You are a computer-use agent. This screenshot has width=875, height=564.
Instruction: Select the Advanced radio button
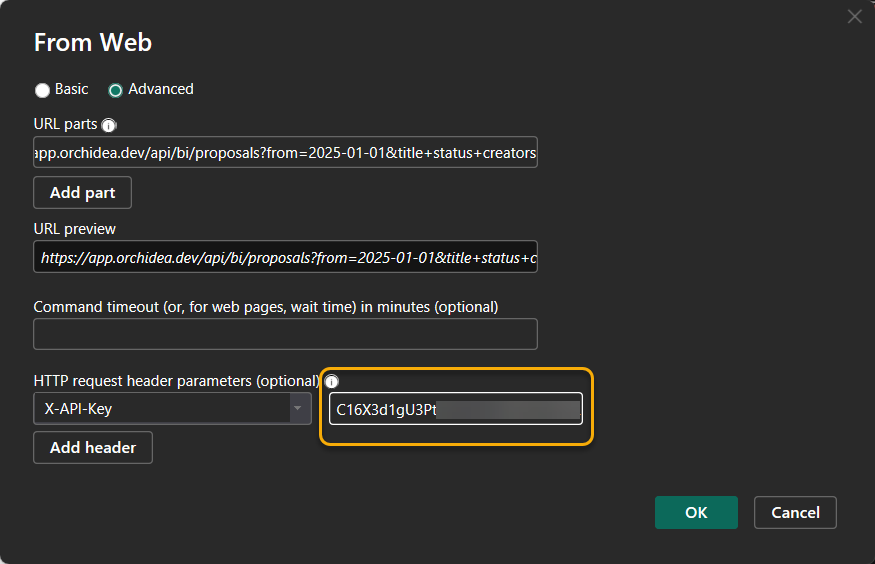point(115,90)
